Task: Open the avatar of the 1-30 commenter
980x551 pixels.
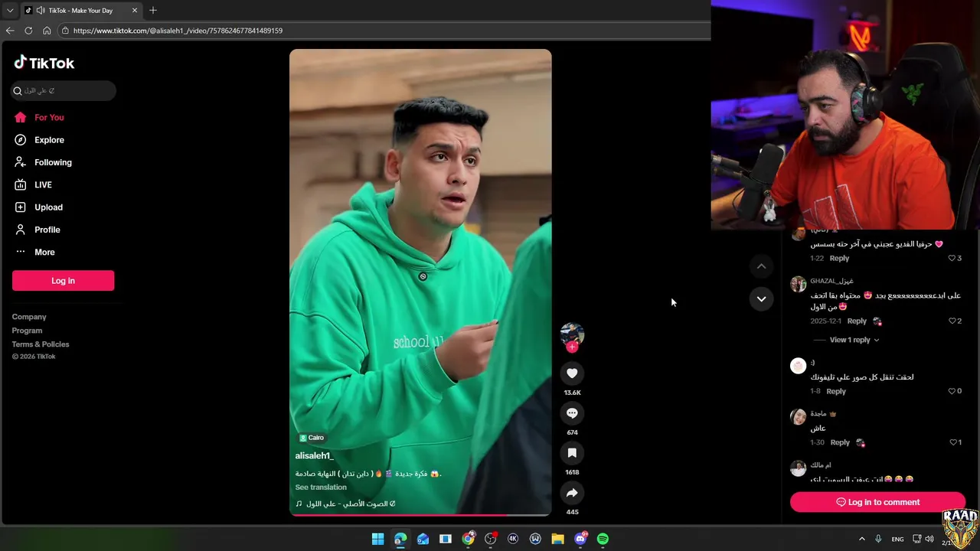Action: [799, 417]
